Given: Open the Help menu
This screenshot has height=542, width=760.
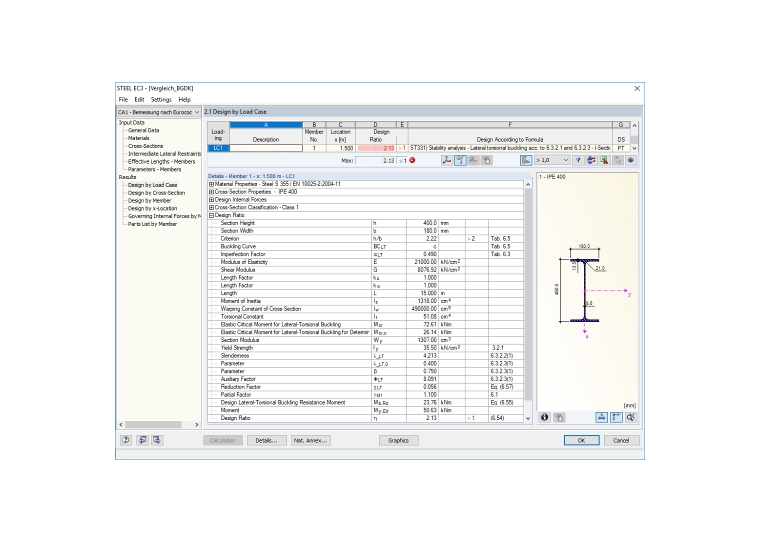Looking at the screenshot, I should (185, 99).
